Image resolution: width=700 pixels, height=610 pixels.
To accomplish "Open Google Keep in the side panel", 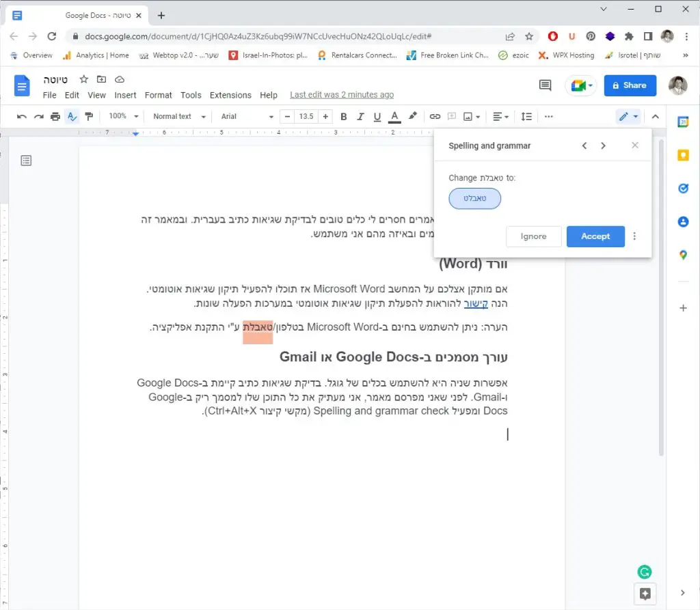I will 683,155.
